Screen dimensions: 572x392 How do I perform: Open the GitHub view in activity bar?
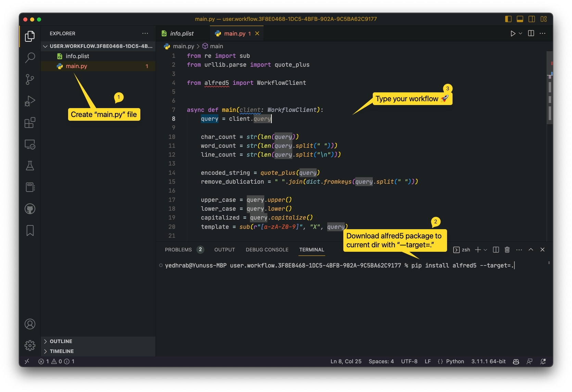(x=30, y=209)
